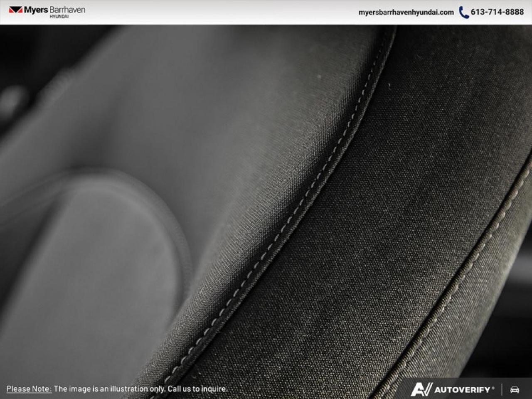This screenshot has height=399, width=532.
Task: Click the divider line beside the AutoVerify logo
Action: point(502,389)
